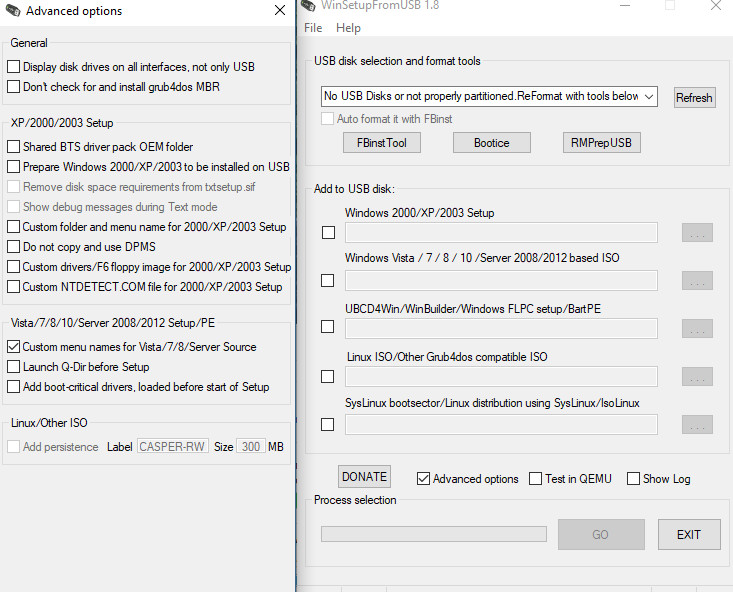Click the Advanced options window title icon
Viewport: 733px width, 592px height.
click(12, 10)
